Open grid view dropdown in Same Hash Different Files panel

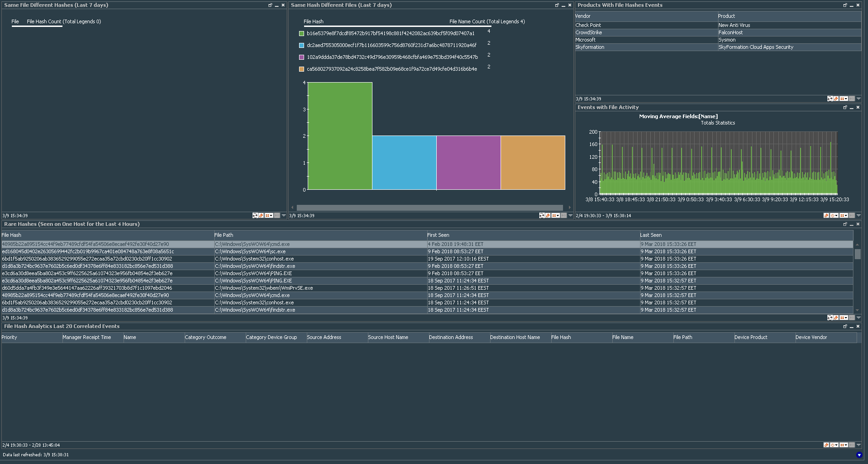pyautogui.click(x=556, y=215)
